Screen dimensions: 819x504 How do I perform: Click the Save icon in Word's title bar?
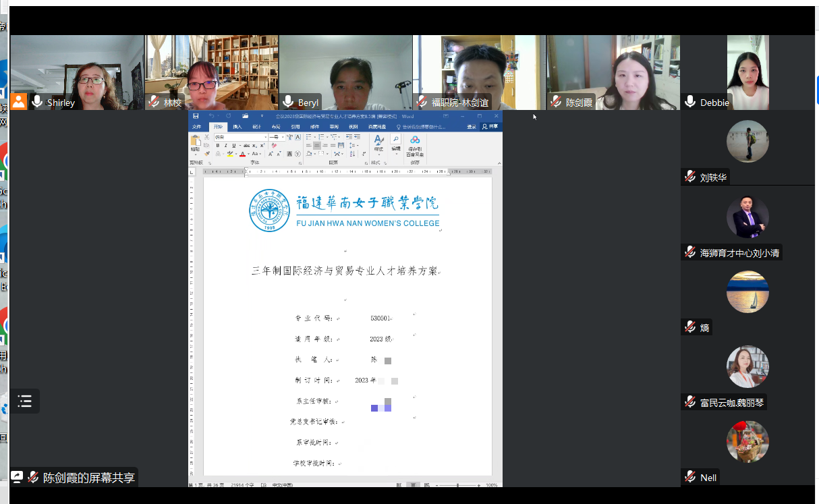click(x=196, y=116)
